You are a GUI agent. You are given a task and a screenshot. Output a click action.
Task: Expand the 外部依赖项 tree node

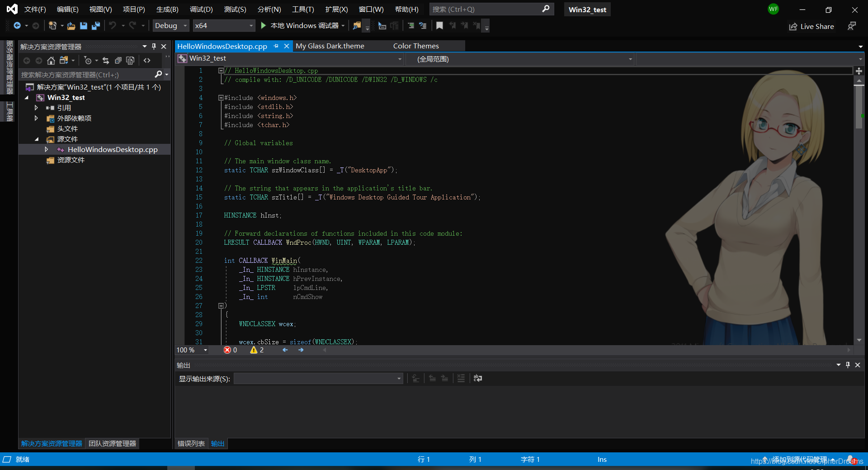point(37,118)
